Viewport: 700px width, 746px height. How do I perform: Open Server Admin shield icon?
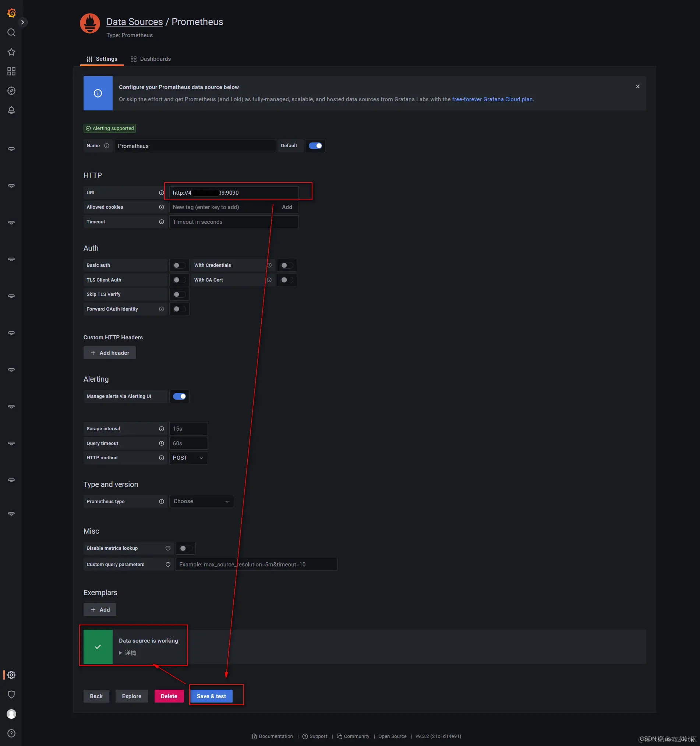point(12,694)
